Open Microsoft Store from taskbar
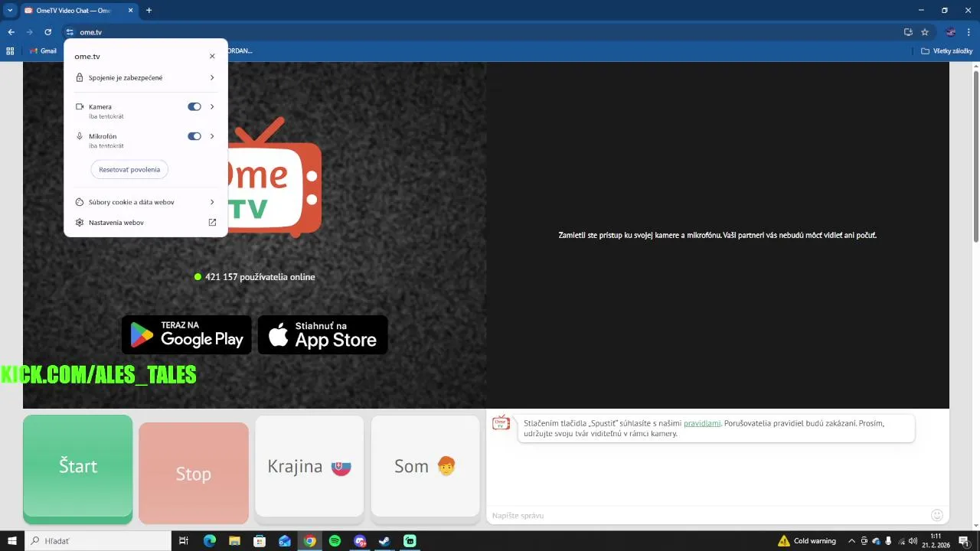Image resolution: width=980 pixels, height=551 pixels. coord(260,541)
